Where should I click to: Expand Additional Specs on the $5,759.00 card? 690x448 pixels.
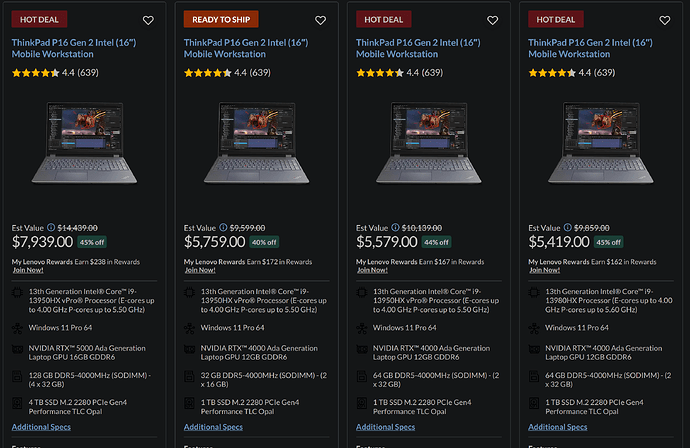[213, 427]
